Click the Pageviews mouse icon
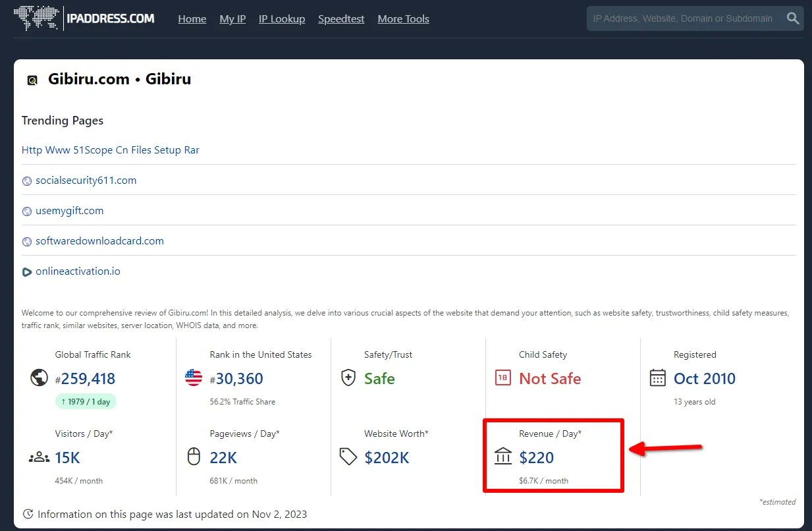 point(194,457)
